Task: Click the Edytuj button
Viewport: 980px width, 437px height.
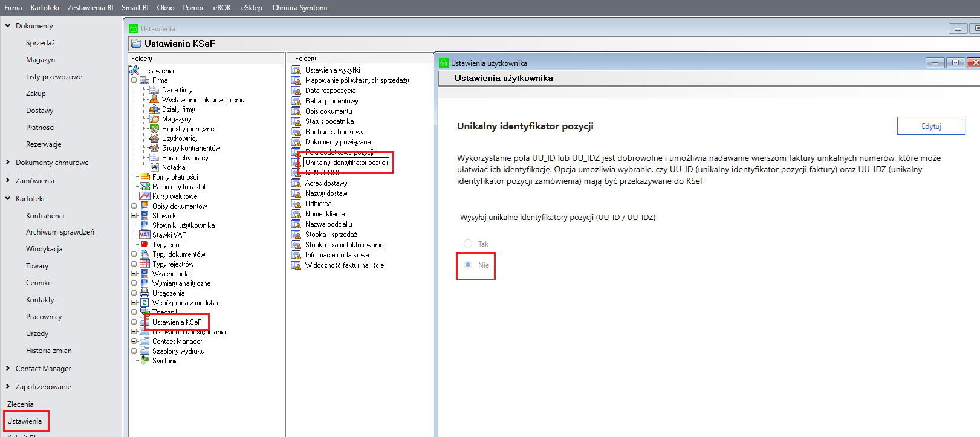Action: (930, 126)
